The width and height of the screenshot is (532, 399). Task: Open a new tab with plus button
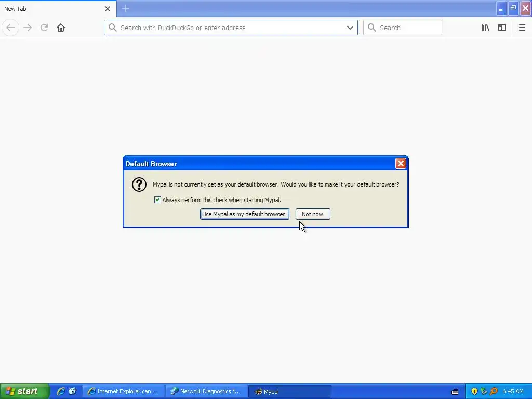click(x=125, y=8)
